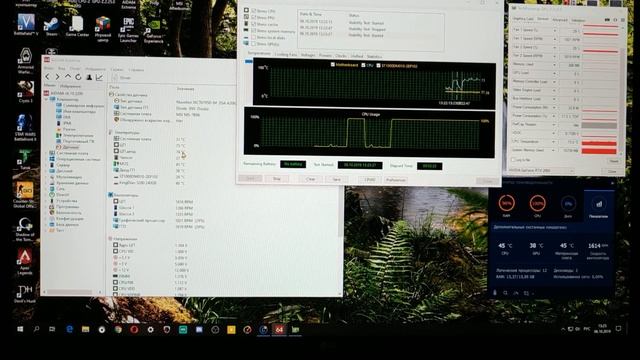The width and height of the screenshot is (640, 360).
Task: Click disk usage circle in game center widget
Action: (x=568, y=203)
